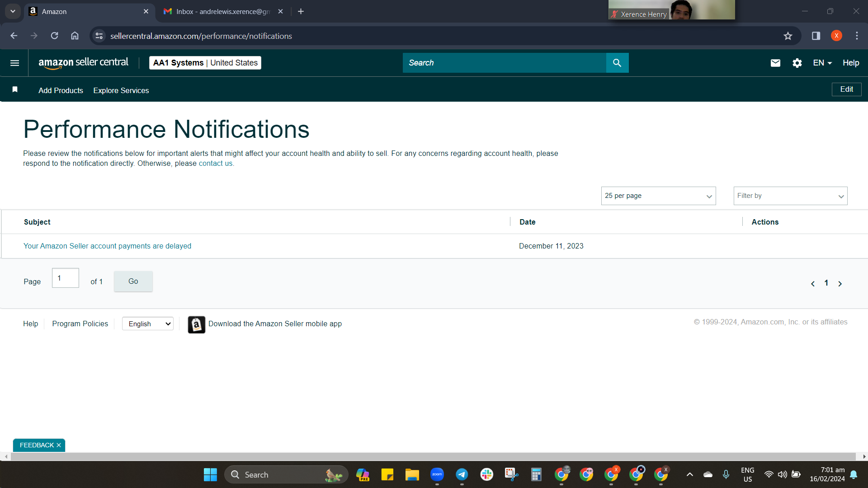Go to the browser home page

(x=75, y=36)
